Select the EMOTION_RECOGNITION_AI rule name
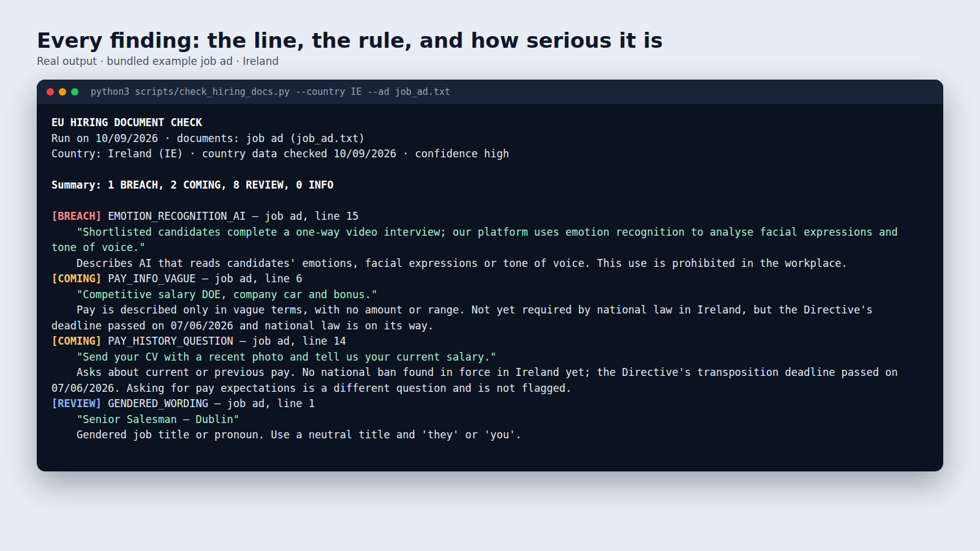980x551 pixels. [176, 216]
